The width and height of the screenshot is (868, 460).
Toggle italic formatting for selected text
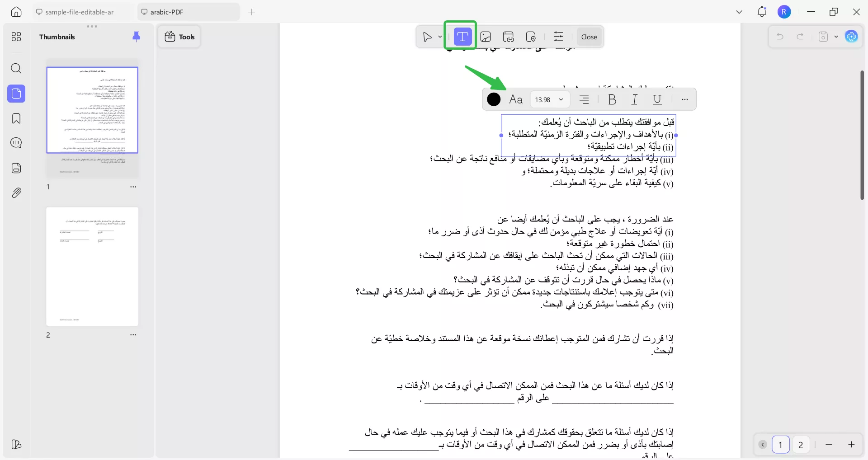(x=635, y=99)
